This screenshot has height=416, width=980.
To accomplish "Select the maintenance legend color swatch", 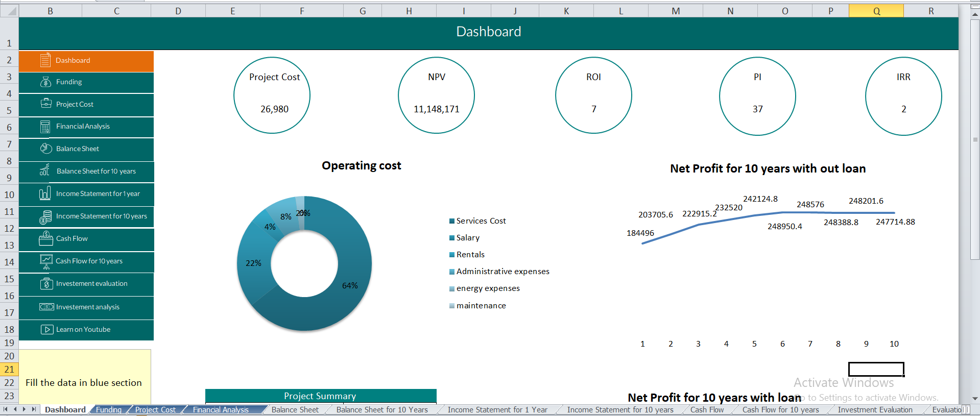I will 451,306.
